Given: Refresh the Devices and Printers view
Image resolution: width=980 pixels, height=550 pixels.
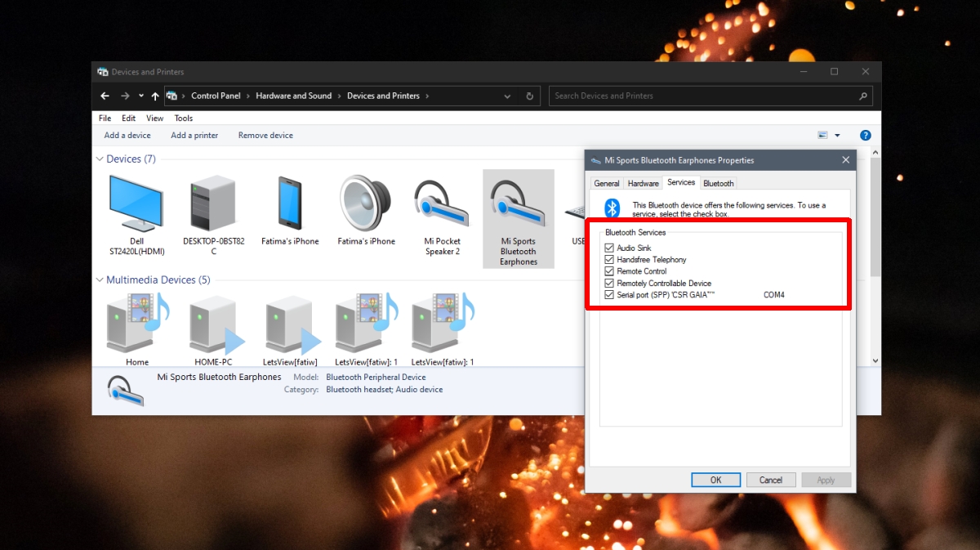Looking at the screenshot, I should [x=529, y=96].
